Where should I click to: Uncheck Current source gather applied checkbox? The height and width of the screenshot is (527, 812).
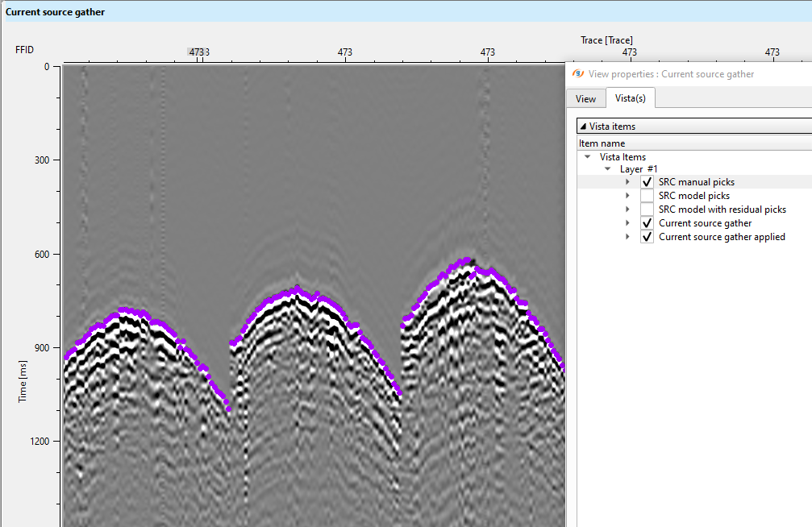coord(647,237)
